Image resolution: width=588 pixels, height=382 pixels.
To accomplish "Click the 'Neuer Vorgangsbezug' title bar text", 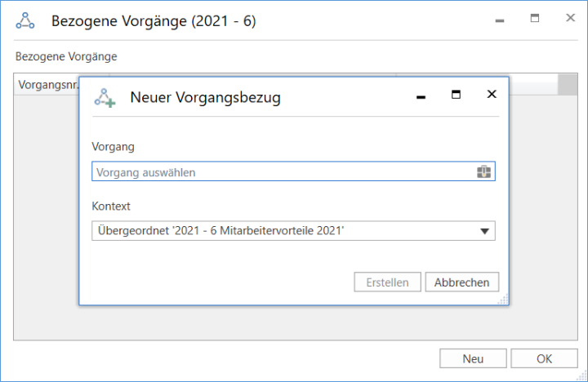I will pyautogui.click(x=205, y=98).
